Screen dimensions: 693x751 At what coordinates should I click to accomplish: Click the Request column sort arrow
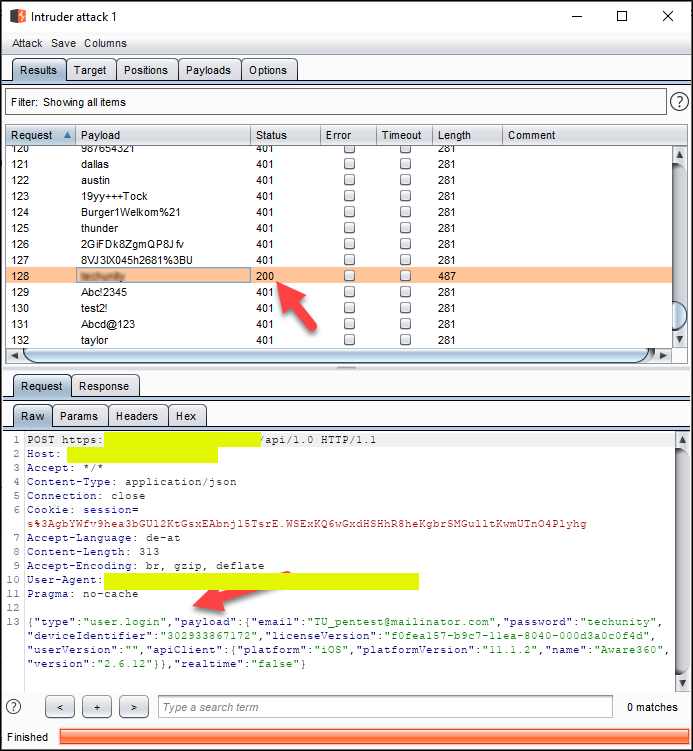pos(67,135)
